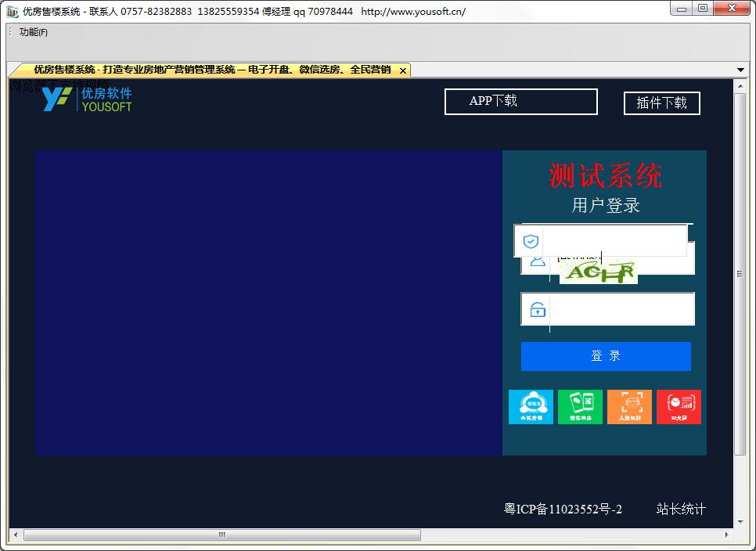Refresh the ACHR captcha image
This screenshot has height=551, width=756.
pos(599,273)
